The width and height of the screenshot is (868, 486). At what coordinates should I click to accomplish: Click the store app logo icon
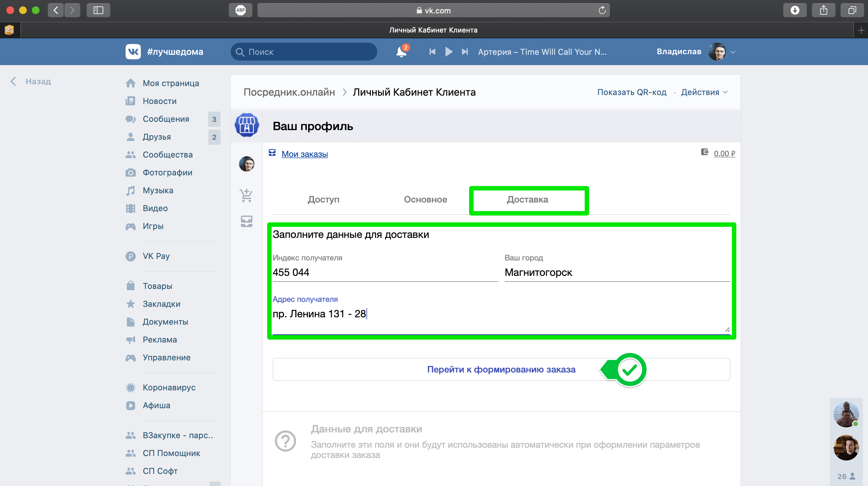(x=247, y=125)
